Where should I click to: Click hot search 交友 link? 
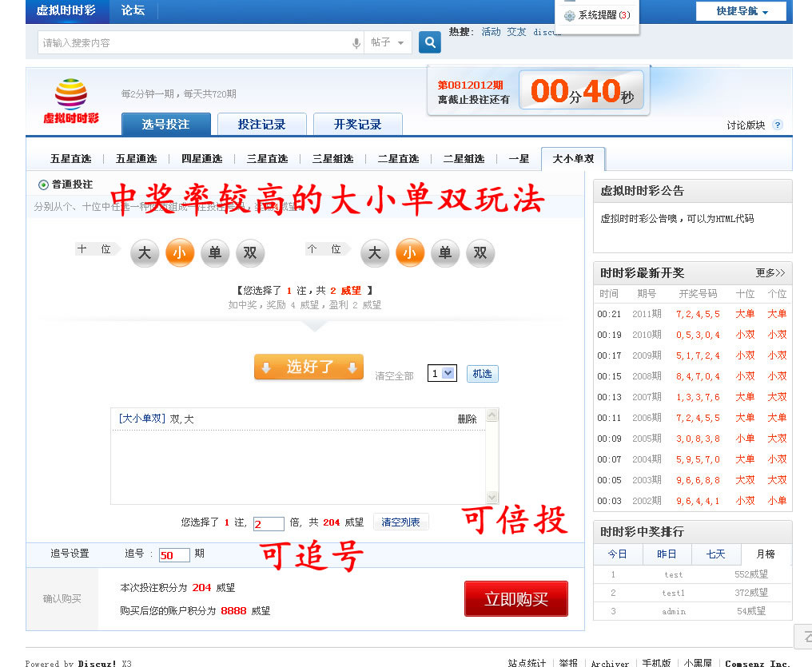click(516, 32)
